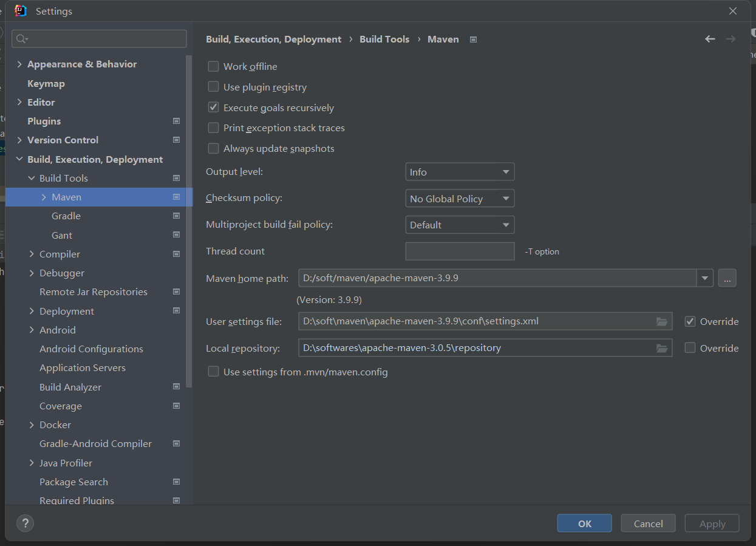Expand the Docker node

click(x=32, y=425)
